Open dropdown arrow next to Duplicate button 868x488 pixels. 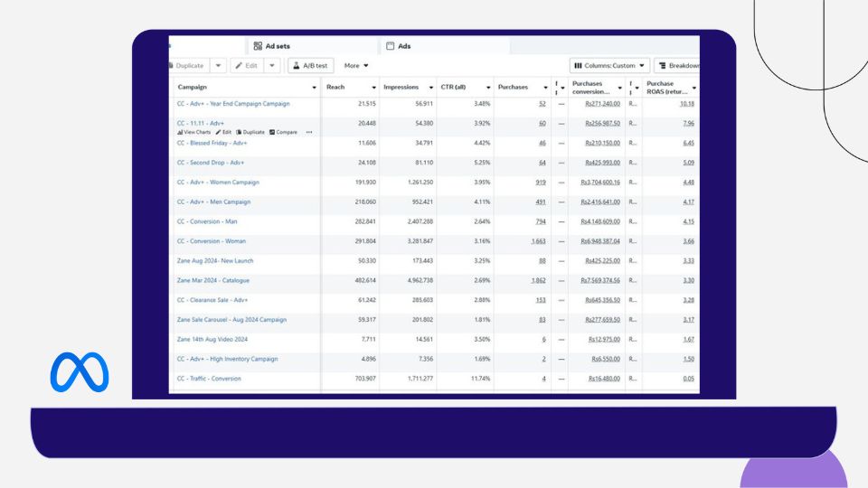tap(218, 66)
